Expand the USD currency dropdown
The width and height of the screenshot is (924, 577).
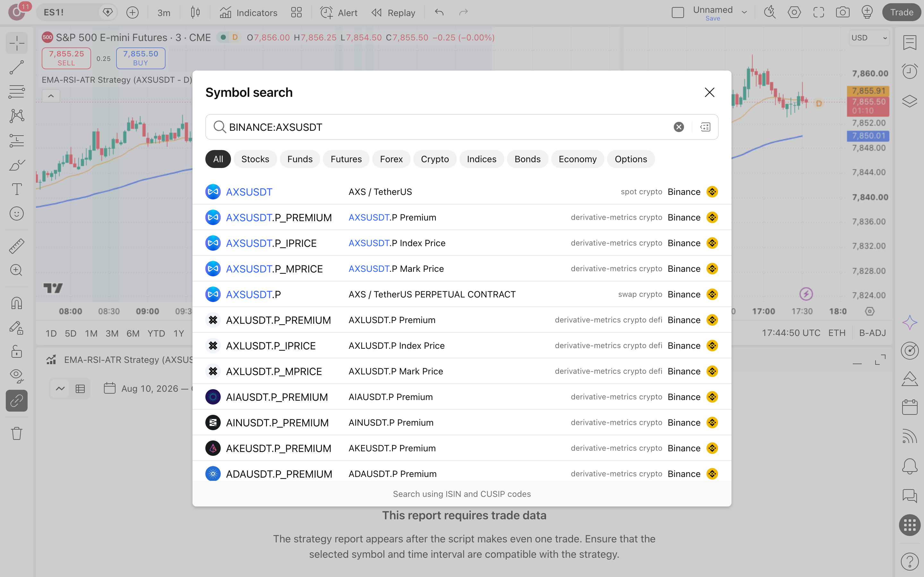(x=869, y=38)
